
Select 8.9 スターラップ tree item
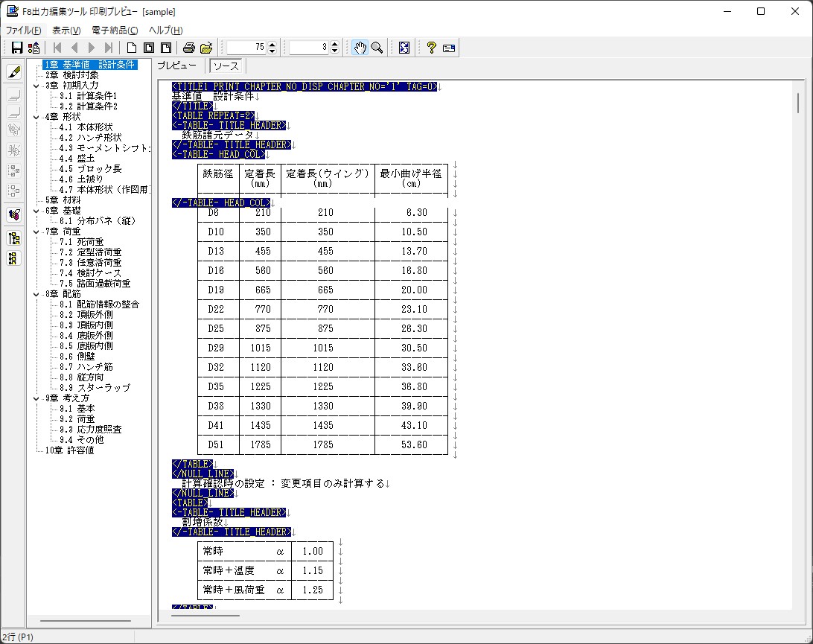pos(95,388)
